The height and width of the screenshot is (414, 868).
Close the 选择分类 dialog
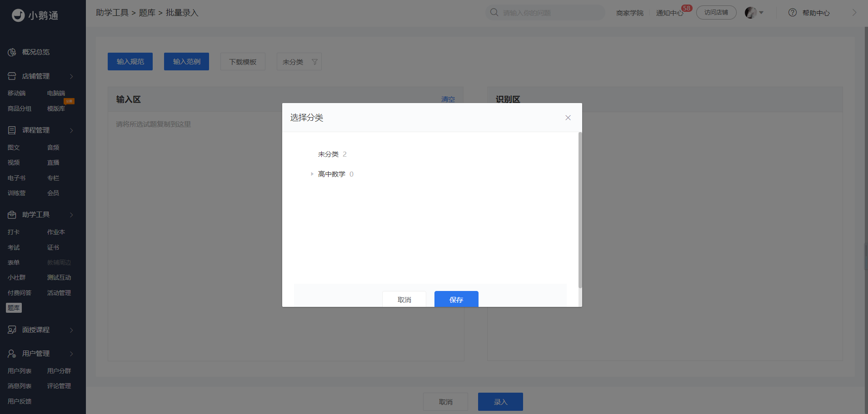pos(568,118)
